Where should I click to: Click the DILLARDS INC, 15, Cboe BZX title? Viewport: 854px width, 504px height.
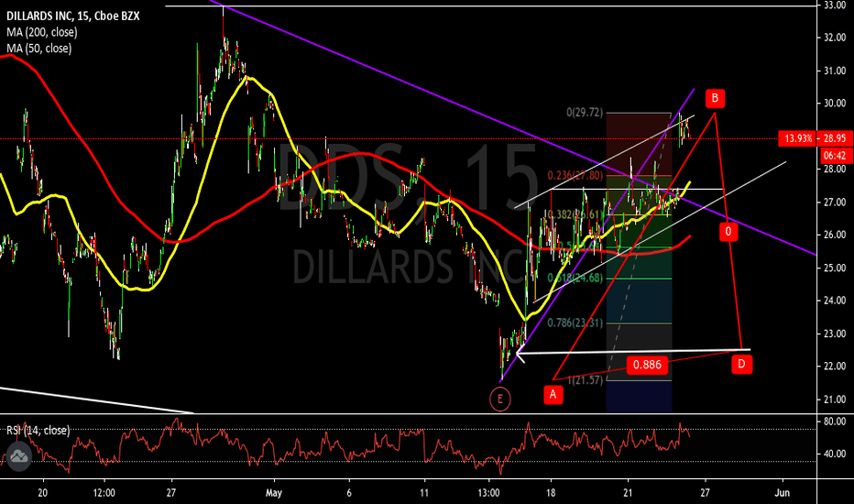tap(73, 16)
